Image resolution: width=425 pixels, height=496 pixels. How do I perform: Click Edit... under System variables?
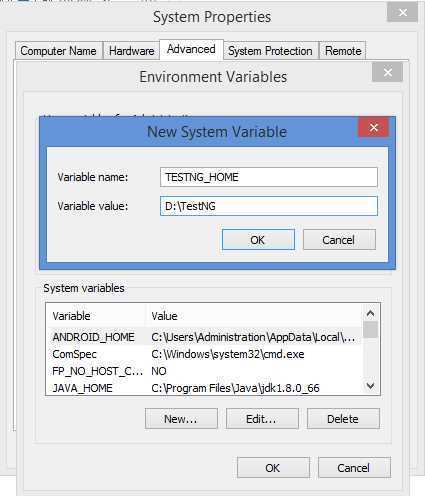coord(262,419)
